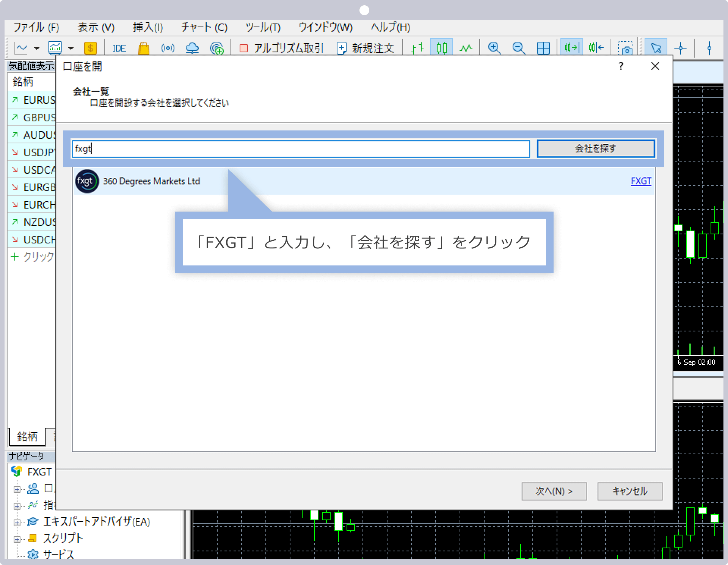Click the キャンセル button
Screen dimensions: 728x565
coord(630,491)
